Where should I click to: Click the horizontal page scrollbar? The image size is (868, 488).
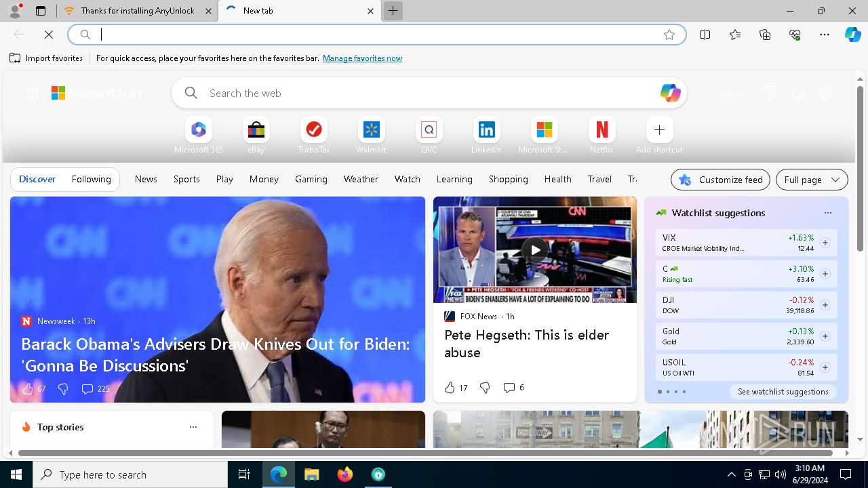click(425, 453)
